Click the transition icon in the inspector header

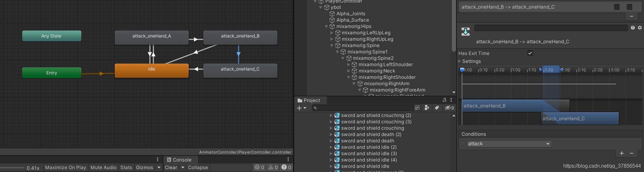tap(465, 31)
